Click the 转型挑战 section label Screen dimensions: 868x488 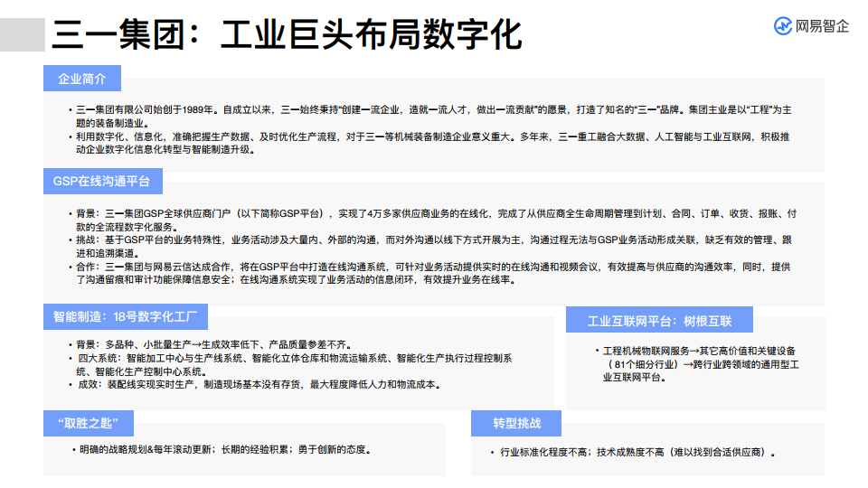[x=516, y=423]
